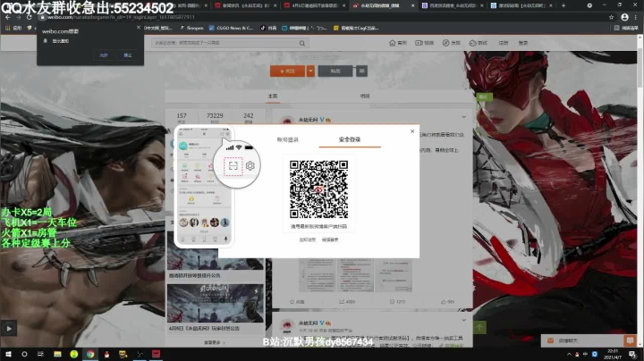Open the Chrome profile avatar icon
This screenshot has height=361, width=644.
624,17
